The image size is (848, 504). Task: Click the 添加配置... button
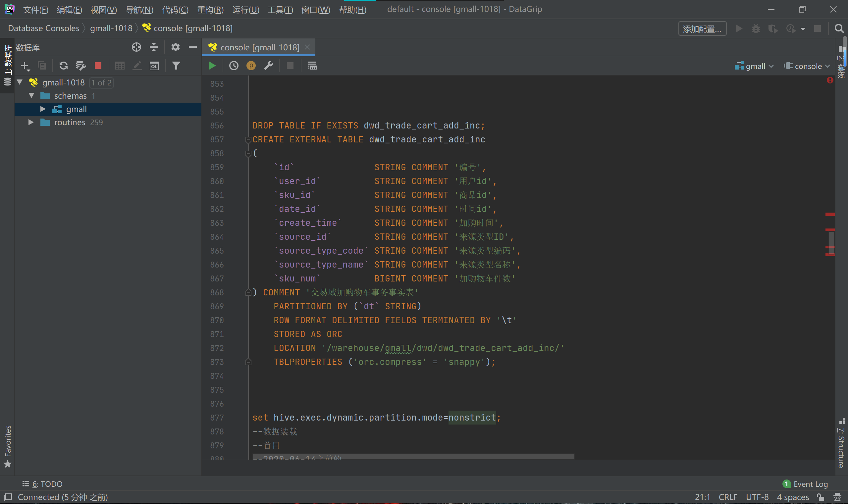(702, 28)
